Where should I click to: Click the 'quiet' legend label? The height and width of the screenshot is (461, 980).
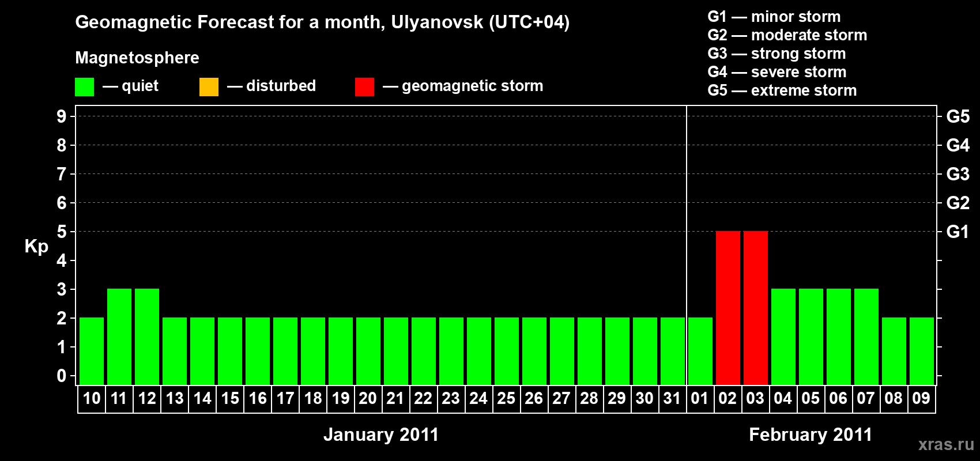(140, 86)
